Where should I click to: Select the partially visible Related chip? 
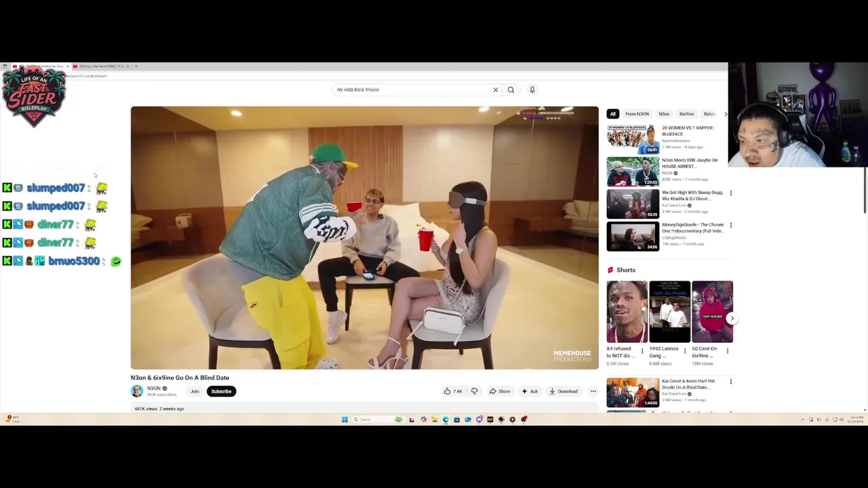(x=709, y=114)
